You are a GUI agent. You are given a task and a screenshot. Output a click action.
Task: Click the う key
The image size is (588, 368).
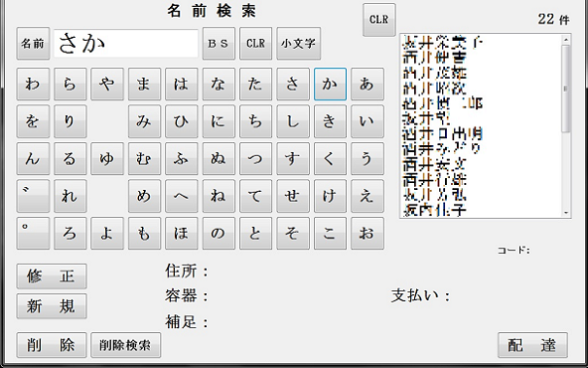[x=367, y=158]
